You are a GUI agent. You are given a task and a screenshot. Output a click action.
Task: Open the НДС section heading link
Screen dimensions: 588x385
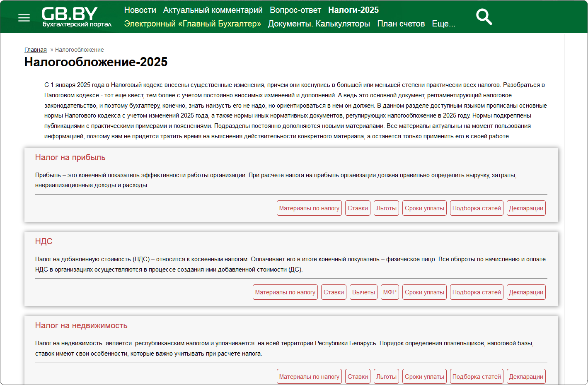click(44, 241)
